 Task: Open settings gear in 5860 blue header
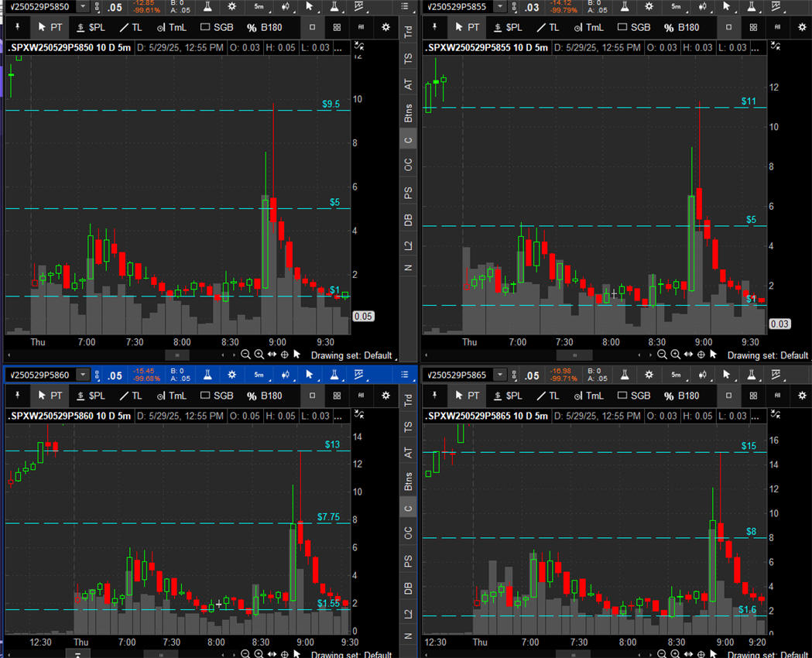[x=232, y=375]
